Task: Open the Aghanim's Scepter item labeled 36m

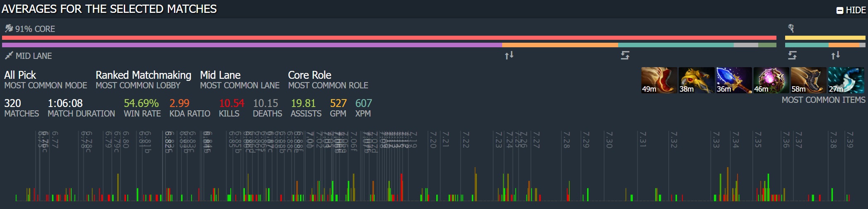Action: click(x=734, y=80)
